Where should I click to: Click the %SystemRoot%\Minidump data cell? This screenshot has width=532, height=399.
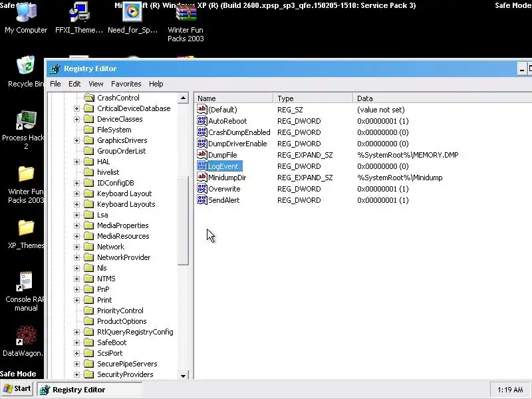tap(400, 178)
